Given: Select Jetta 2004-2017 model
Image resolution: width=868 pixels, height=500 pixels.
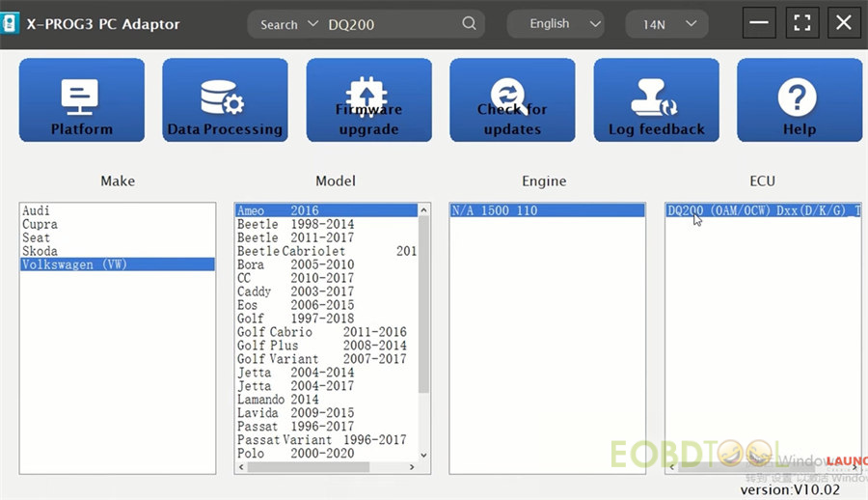Looking at the screenshot, I should pyautogui.click(x=326, y=386).
